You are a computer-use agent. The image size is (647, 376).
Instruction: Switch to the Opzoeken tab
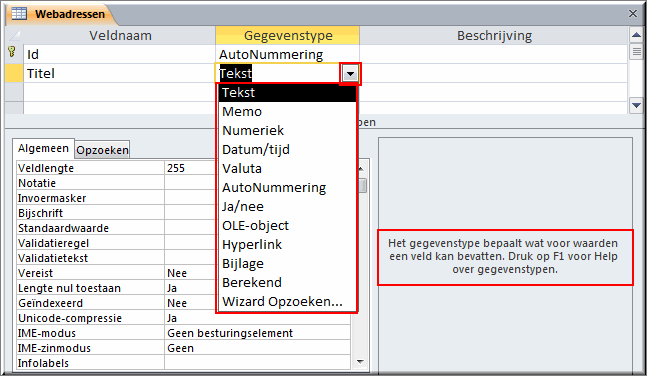point(102,150)
